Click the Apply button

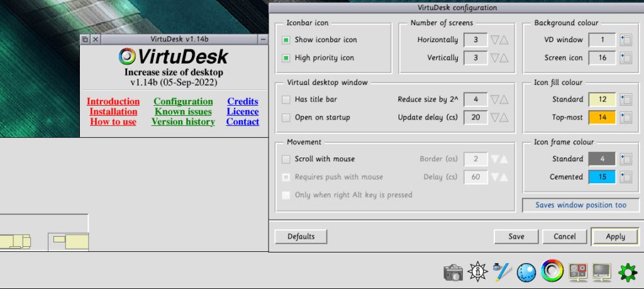coord(615,237)
